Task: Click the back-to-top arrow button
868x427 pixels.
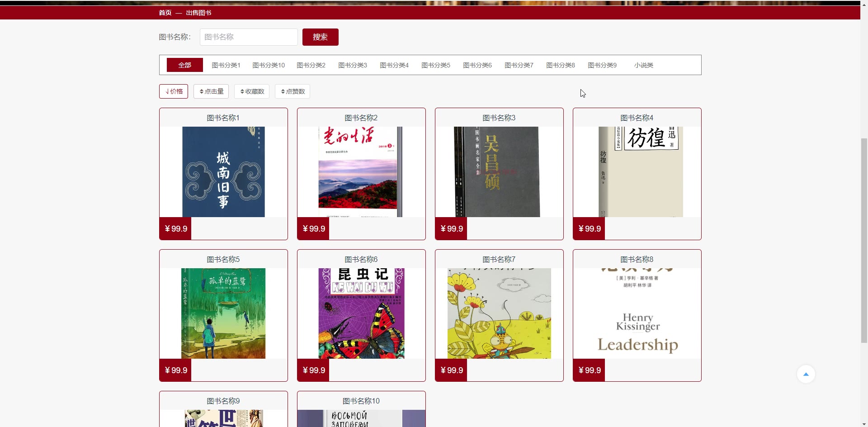Action: point(806,374)
